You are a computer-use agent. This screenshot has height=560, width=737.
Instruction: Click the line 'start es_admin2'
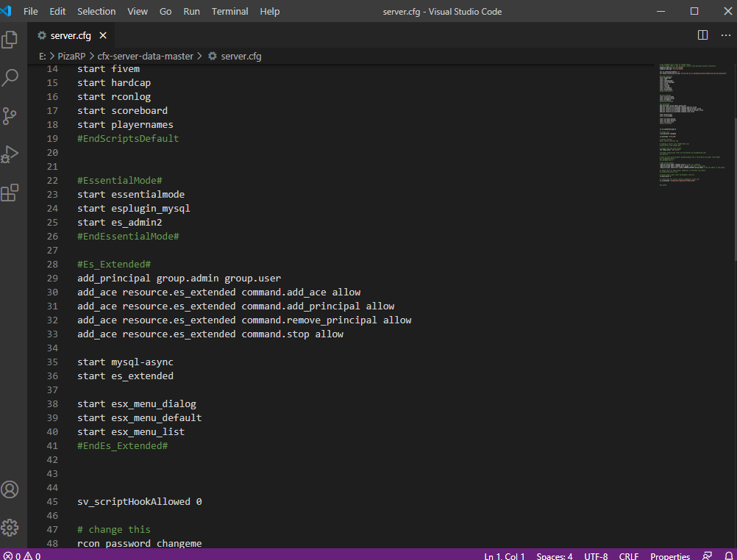click(120, 222)
